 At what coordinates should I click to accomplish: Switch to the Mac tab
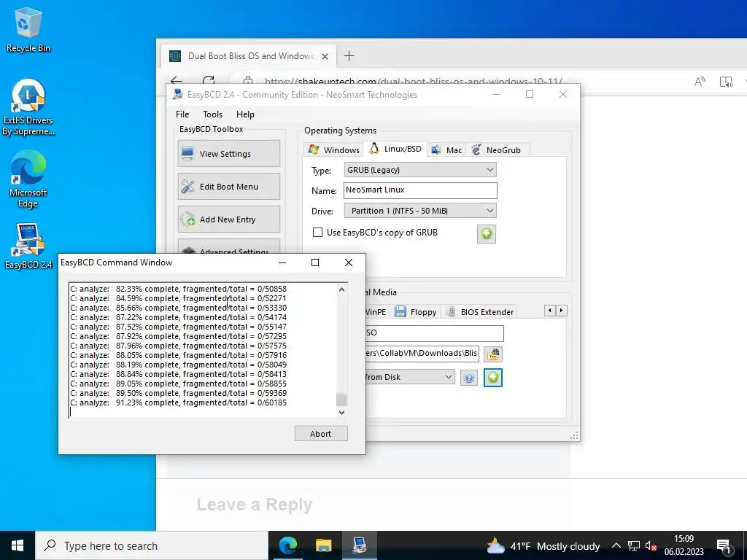click(x=446, y=149)
